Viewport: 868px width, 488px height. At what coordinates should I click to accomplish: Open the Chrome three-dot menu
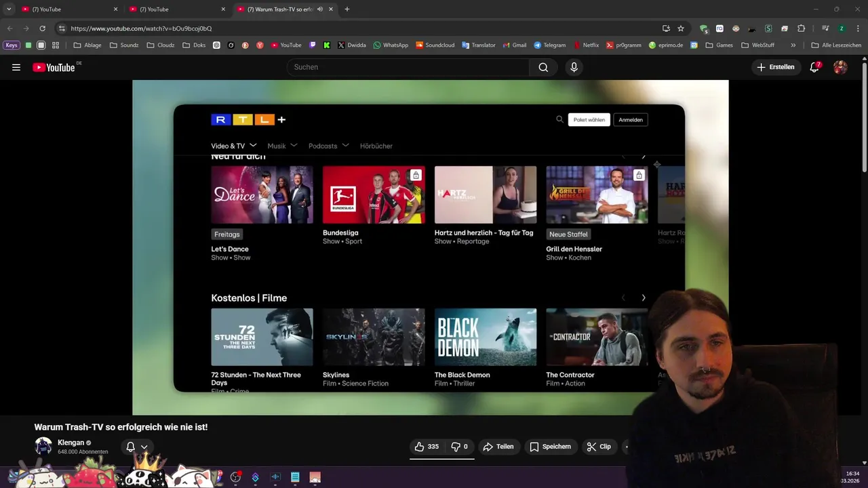[x=858, y=28]
